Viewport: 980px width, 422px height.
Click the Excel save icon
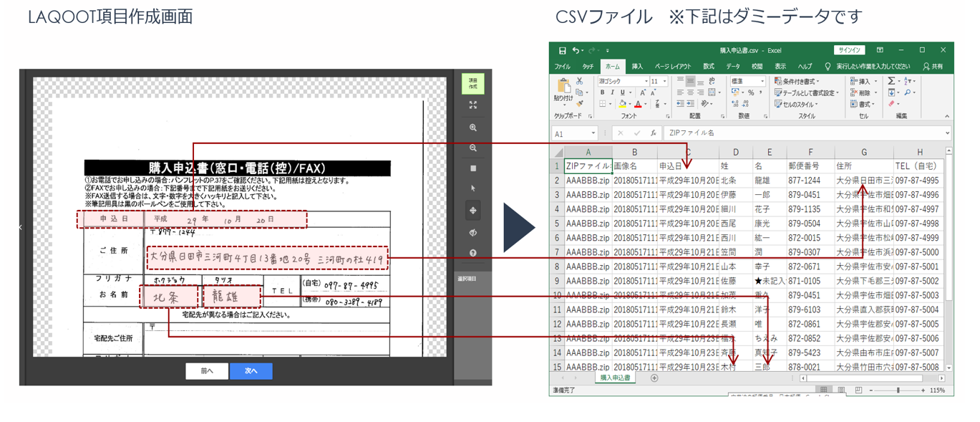[562, 51]
